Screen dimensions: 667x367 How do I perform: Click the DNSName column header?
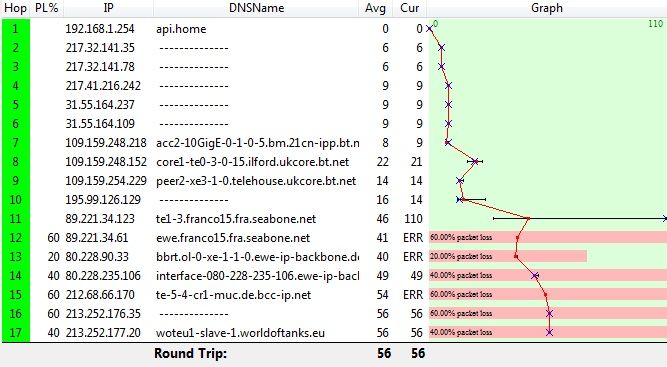pyautogui.click(x=256, y=8)
